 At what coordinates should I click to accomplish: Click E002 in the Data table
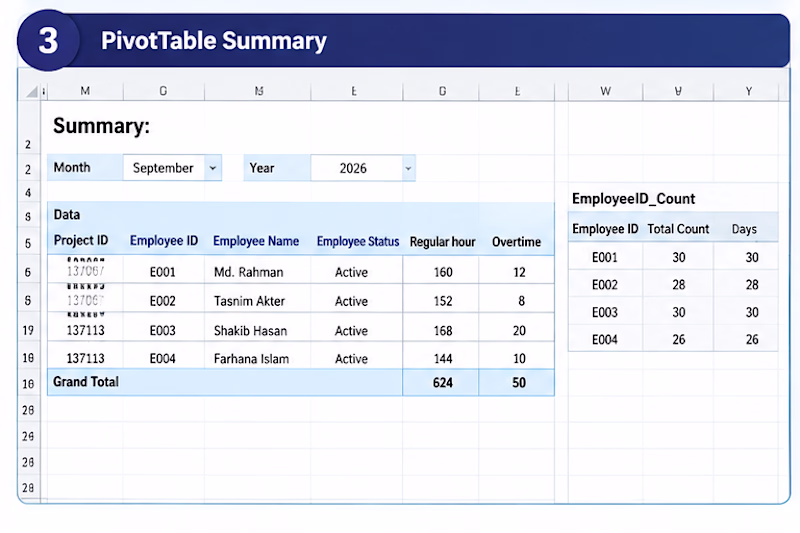click(x=163, y=301)
